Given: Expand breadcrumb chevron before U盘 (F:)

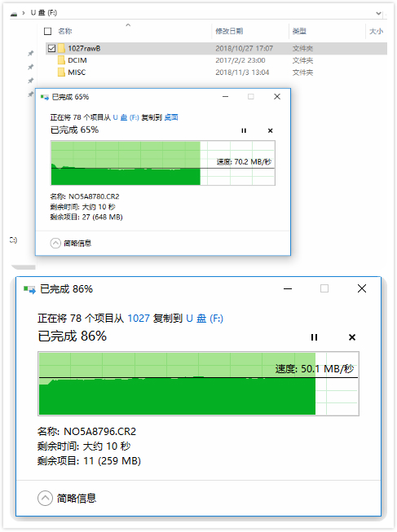Looking at the screenshot, I should [24, 13].
